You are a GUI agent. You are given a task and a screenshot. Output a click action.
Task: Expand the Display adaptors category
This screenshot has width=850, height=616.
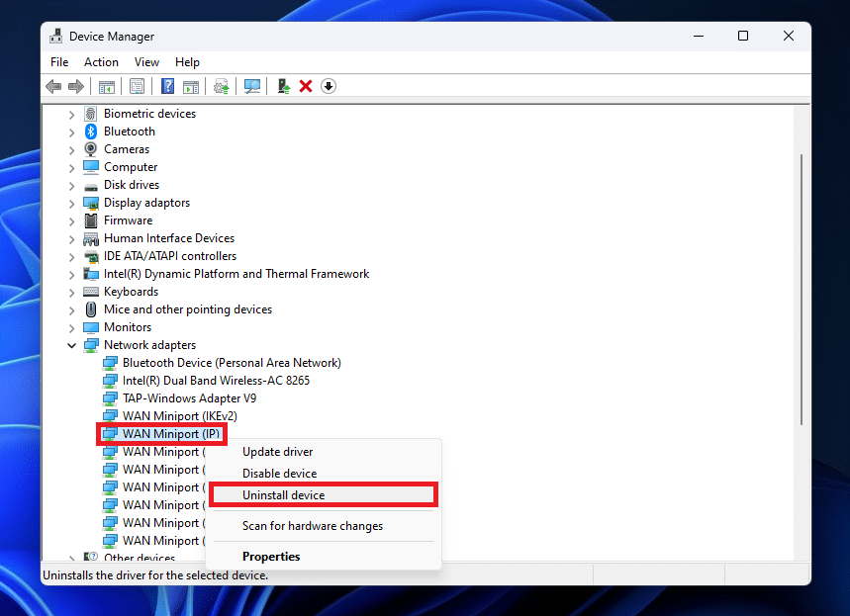70,202
